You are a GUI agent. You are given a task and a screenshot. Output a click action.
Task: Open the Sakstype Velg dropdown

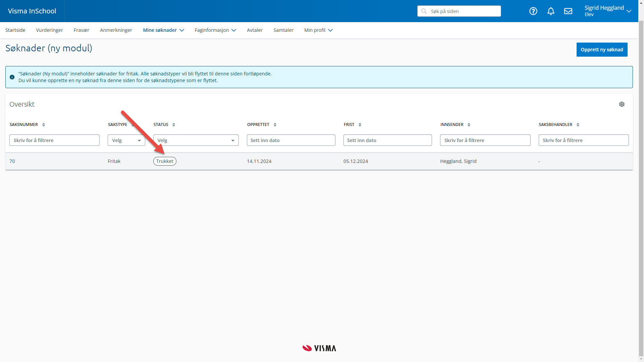126,140
